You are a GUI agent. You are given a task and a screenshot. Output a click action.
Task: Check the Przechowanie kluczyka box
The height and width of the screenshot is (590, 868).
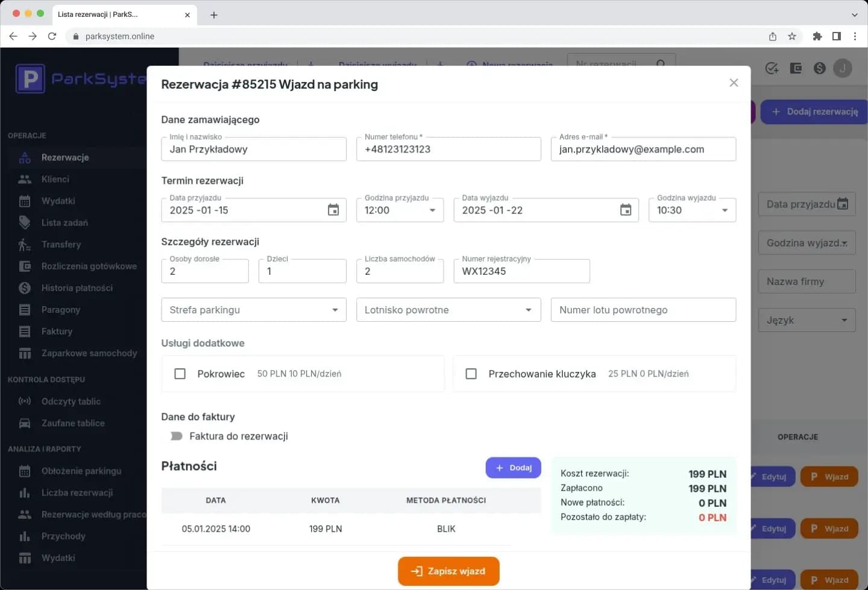(x=471, y=374)
